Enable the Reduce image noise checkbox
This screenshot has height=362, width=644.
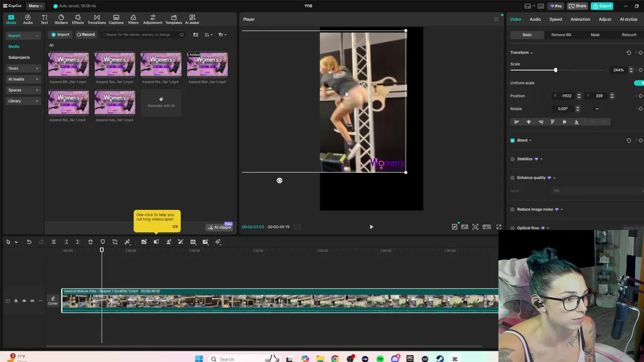pyautogui.click(x=513, y=209)
